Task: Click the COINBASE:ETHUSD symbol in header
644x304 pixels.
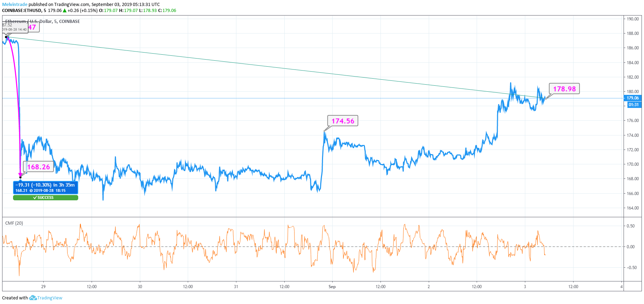Action: tap(22, 11)
